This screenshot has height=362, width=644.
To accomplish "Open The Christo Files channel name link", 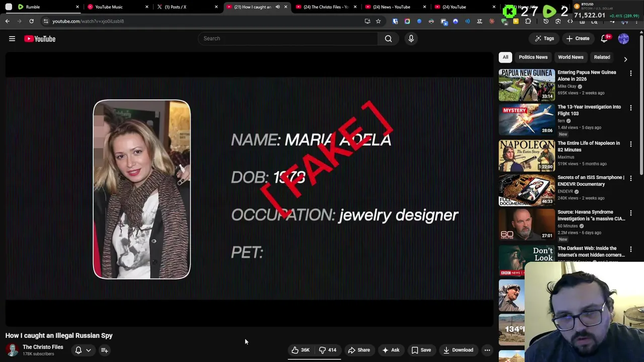I will (43, 347).
